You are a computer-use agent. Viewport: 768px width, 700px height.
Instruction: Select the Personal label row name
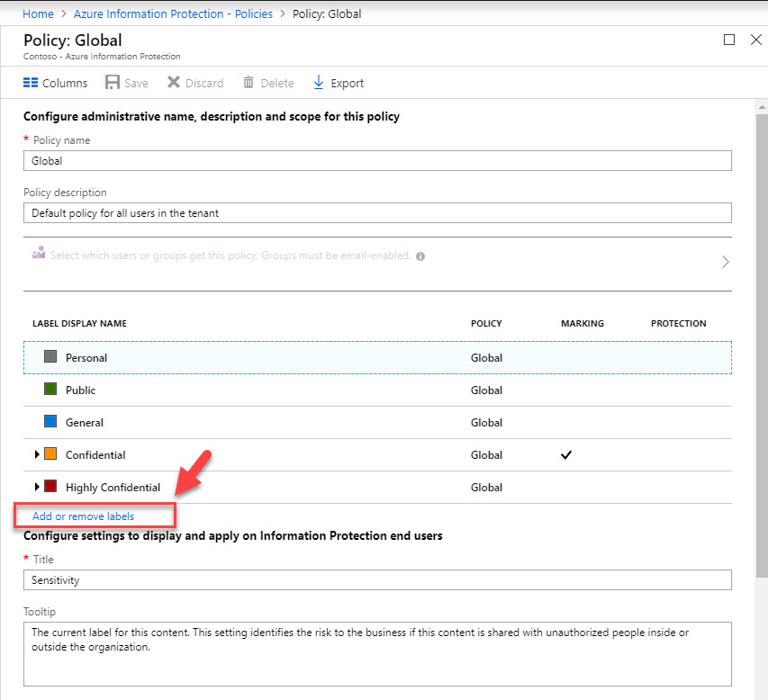(x=86, y=358)
